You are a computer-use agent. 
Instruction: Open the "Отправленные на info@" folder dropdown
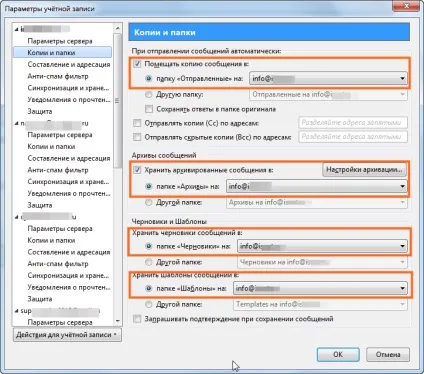pyautogui.click(x=328, y=95)
